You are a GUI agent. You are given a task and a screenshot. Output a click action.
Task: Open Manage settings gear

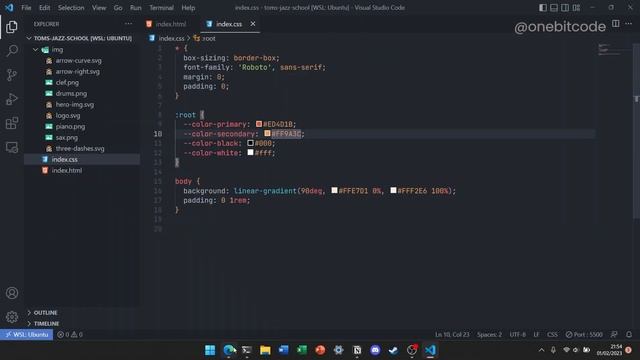[x=12, y=317]
